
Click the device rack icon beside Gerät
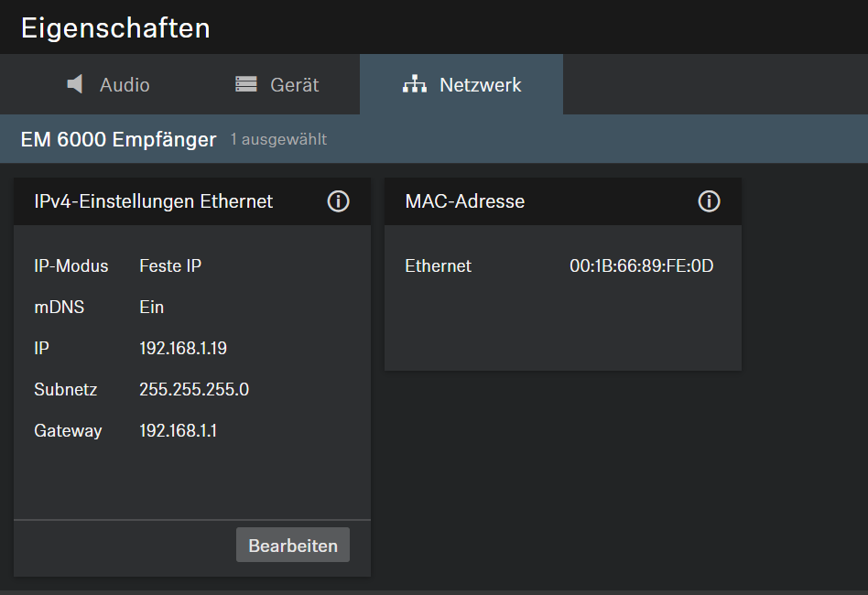coord(245,85)
